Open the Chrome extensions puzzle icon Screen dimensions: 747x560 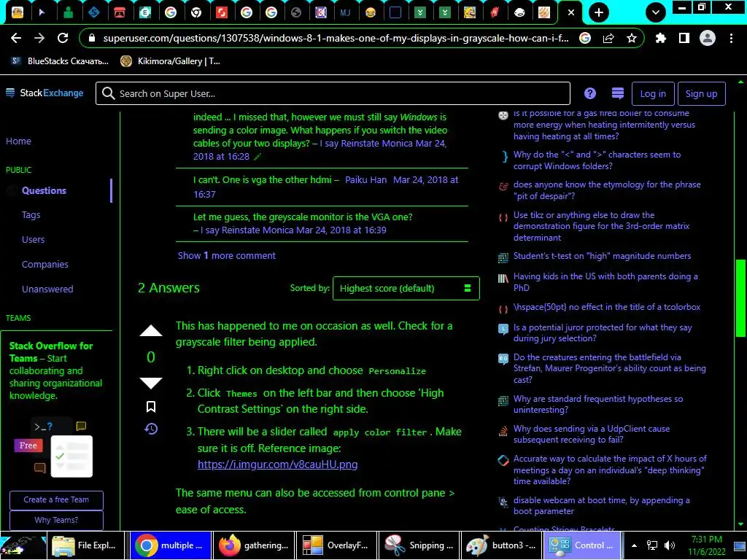pos(661,38)
